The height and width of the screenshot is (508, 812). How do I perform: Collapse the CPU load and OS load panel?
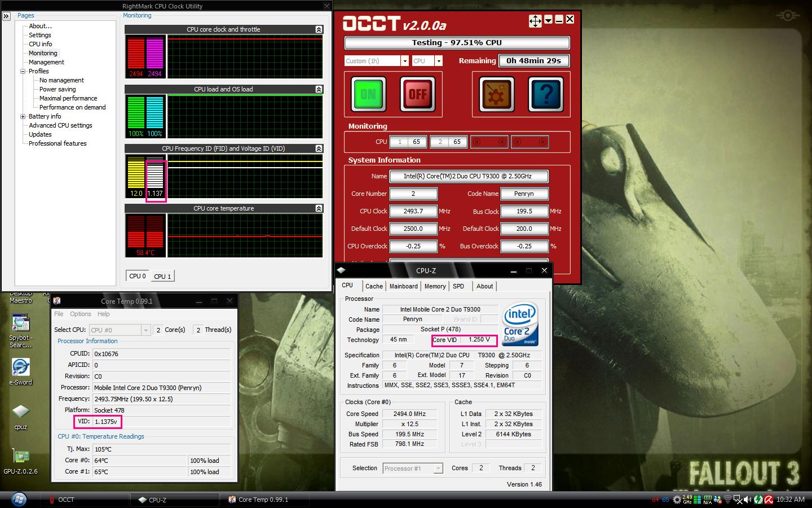(x=319, y=89)
